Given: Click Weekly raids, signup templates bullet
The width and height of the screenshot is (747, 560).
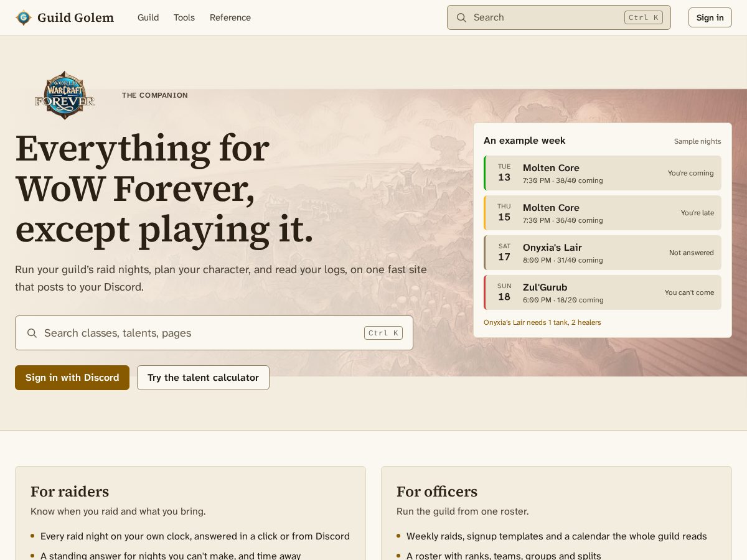Looking at the screenshot, I should (x=557, y=536).
